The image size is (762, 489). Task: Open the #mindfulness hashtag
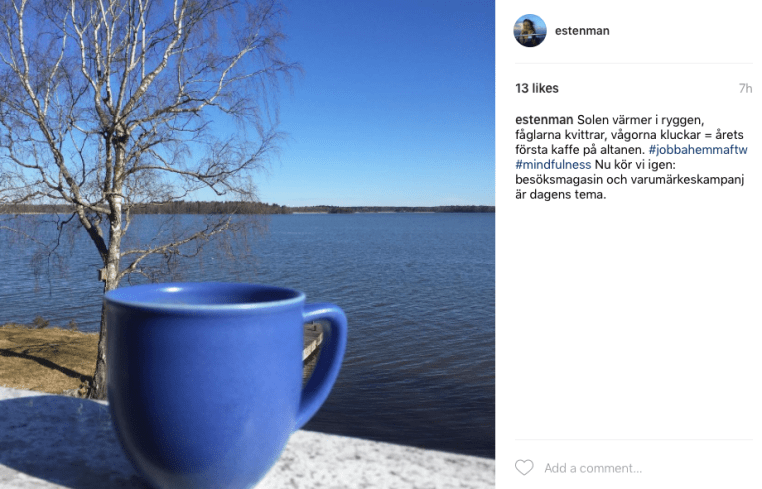(553, 165)
